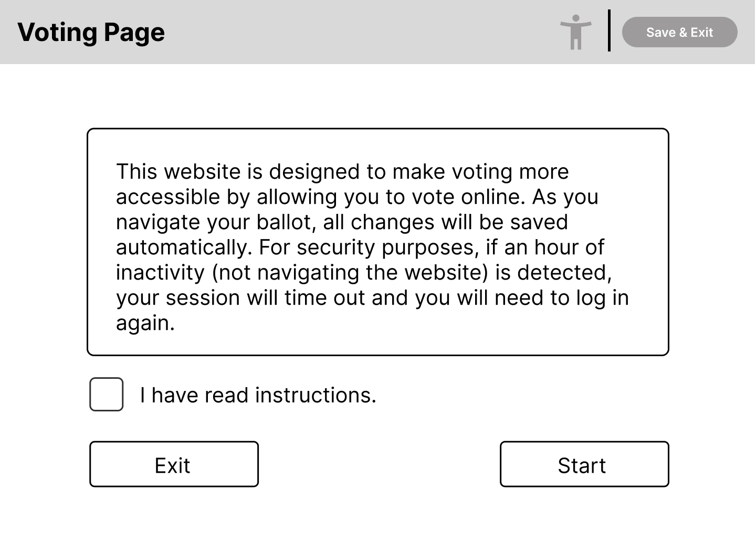Click "an hour of" in the instructions
The width and height of the screenshot is (756, 538).
point(554,247)
